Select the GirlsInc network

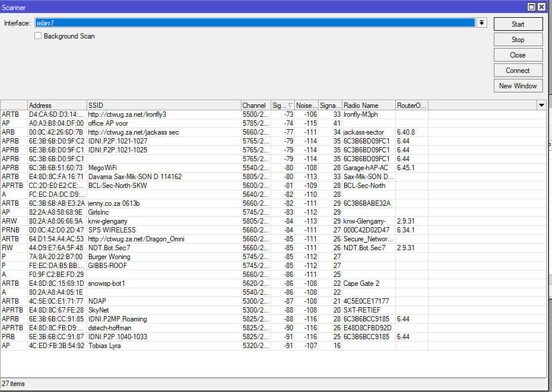(x=273, y=212)
